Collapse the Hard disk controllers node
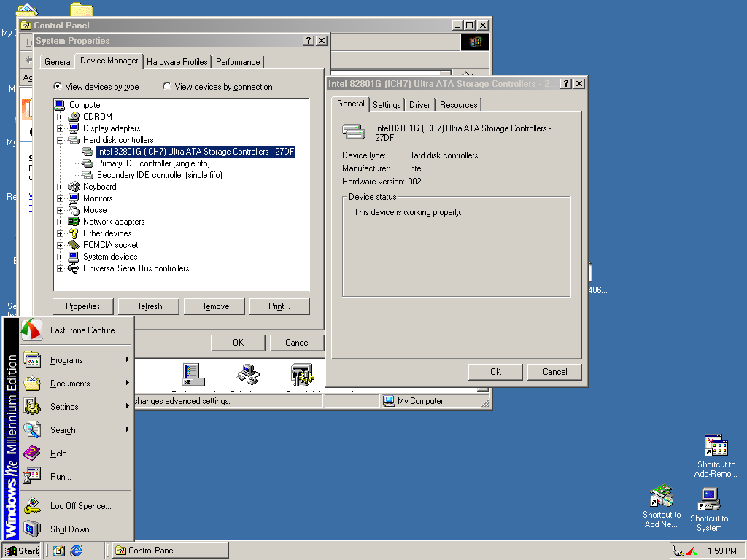Viewport: 747px width, 560px height. 60,140
